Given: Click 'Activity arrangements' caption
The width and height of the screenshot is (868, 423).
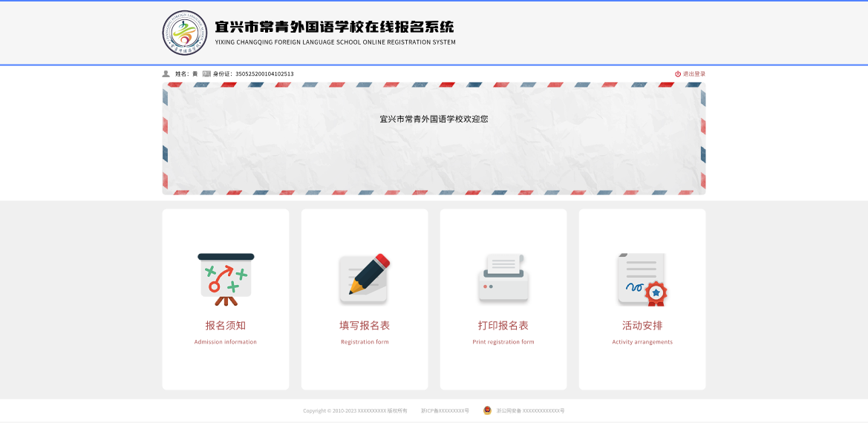Looking at the screenshot, I should [x=642, y=341].
